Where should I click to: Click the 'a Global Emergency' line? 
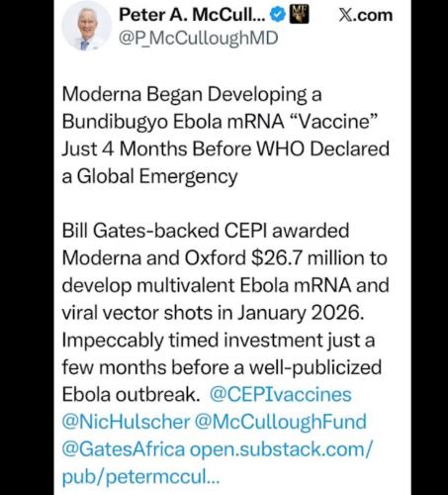tap(149, 176)
